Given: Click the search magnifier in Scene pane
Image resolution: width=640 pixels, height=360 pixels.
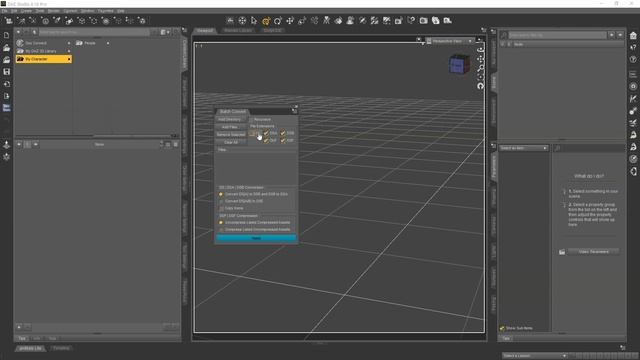Looking at the screenshot, I should click(x=504, y=36).
